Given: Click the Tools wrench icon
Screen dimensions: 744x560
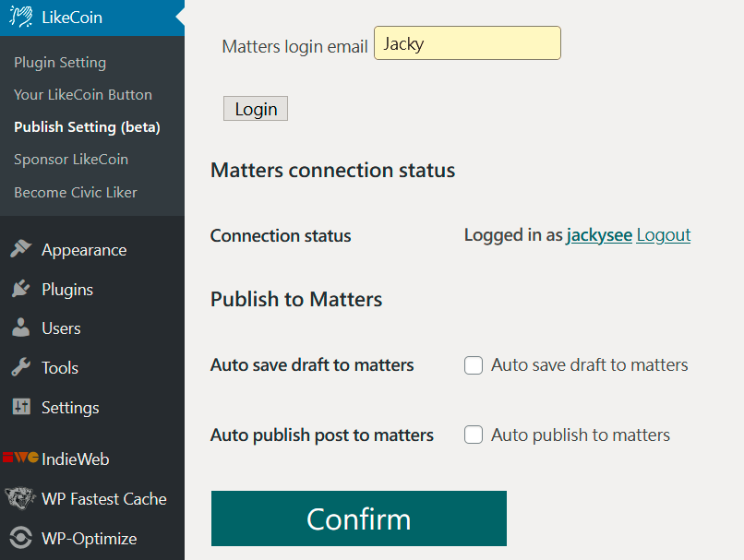Looking at the screenshot, I should tap(21, 367).
